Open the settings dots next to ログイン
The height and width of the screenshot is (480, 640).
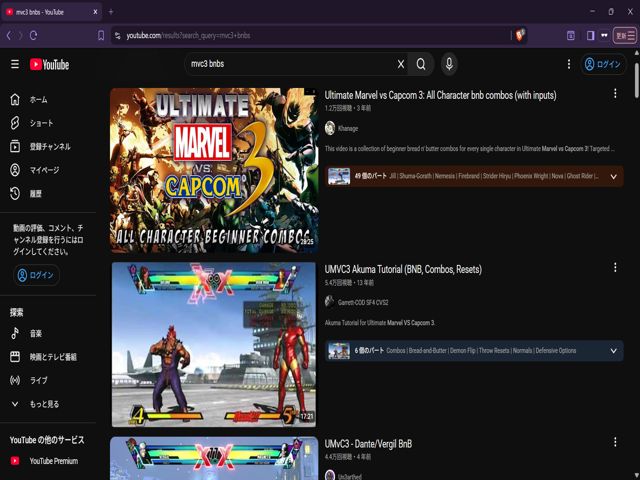coord(569,64)
